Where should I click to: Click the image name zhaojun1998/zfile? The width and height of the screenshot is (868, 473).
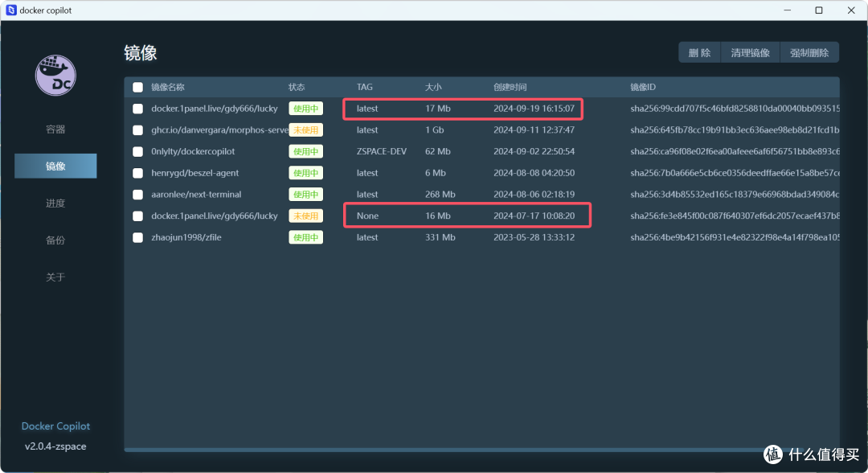coord(186,237)
